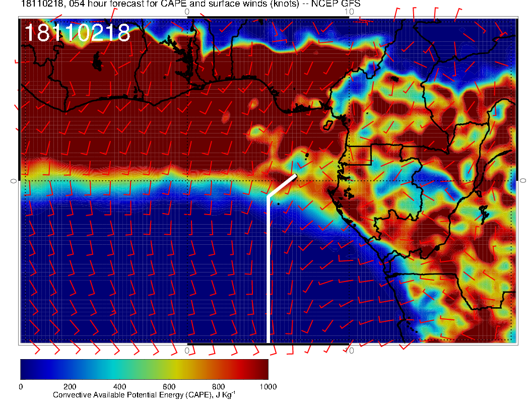Viewport: 532px width, 411px height.
Task: Click the colorbar tick label 800
Action: (218, 387)
